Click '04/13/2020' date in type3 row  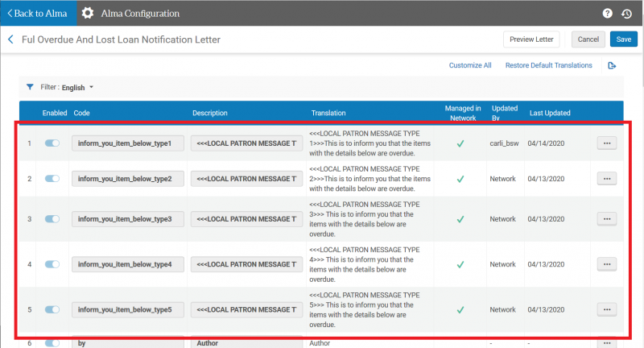[x=546, y=219]
